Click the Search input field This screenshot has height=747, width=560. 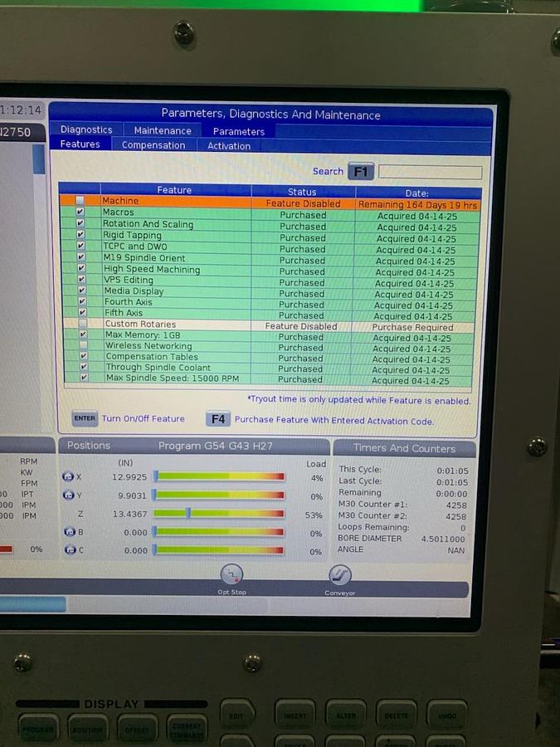(430, 173)
